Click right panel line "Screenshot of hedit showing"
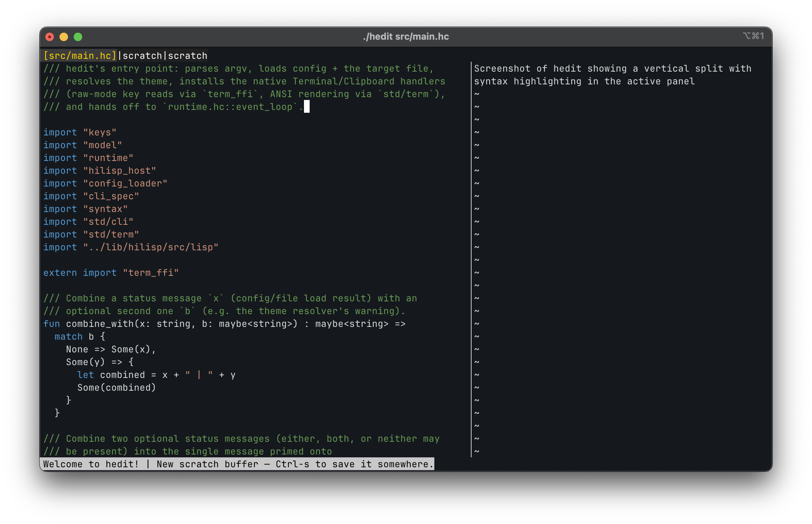This screenshot has width=812, height=524. pos(613,68)
